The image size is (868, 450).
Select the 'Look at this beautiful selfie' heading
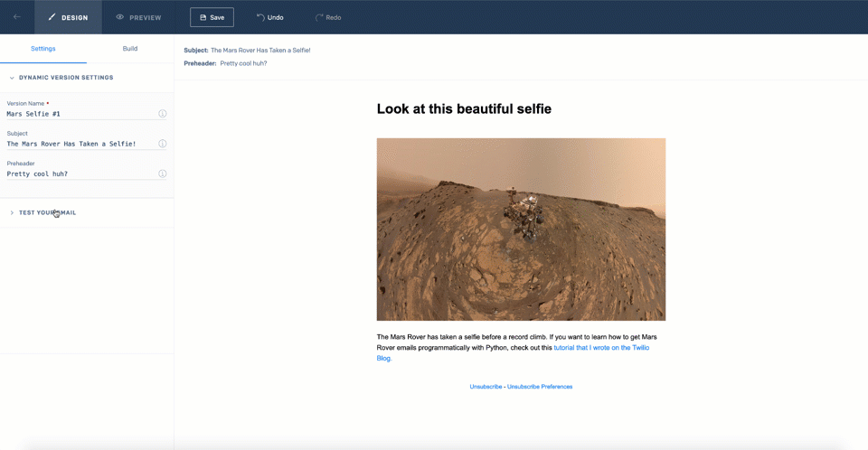click(464, 109)
